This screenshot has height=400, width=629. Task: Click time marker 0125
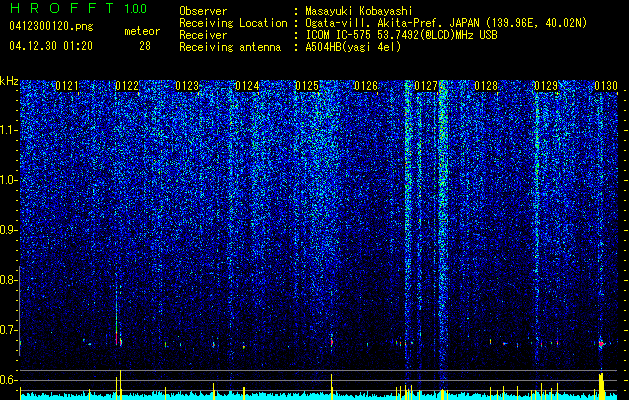click(x=306, y=85)
